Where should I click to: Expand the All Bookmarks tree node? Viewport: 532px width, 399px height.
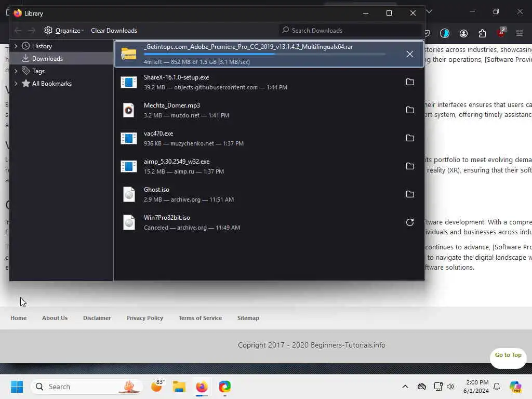16,84
